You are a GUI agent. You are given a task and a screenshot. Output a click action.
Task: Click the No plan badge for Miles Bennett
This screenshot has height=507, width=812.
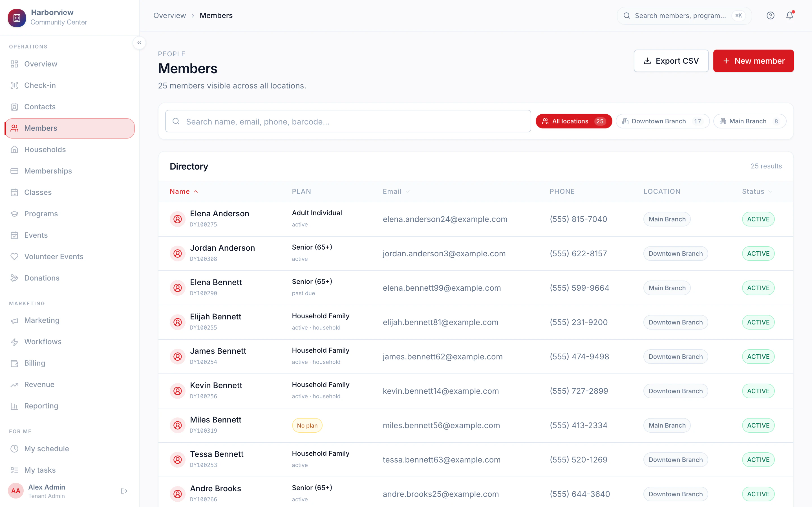(x=307, y=425)
